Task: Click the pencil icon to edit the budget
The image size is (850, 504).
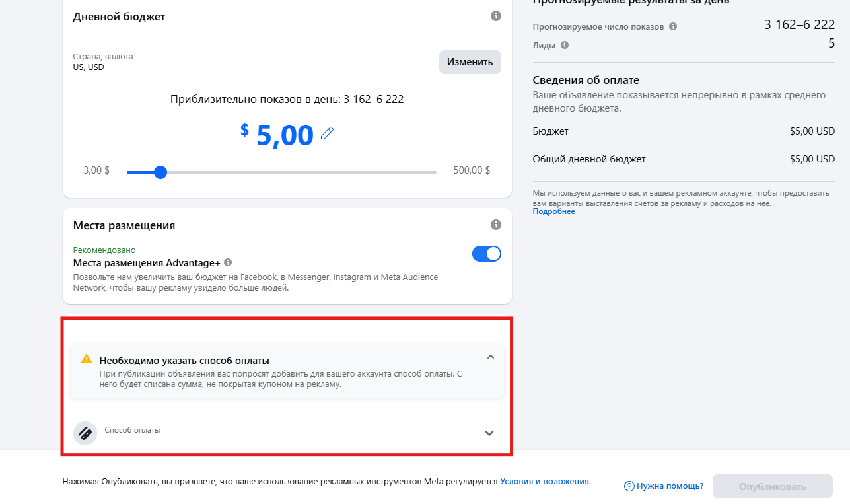Action: (327, 133)
